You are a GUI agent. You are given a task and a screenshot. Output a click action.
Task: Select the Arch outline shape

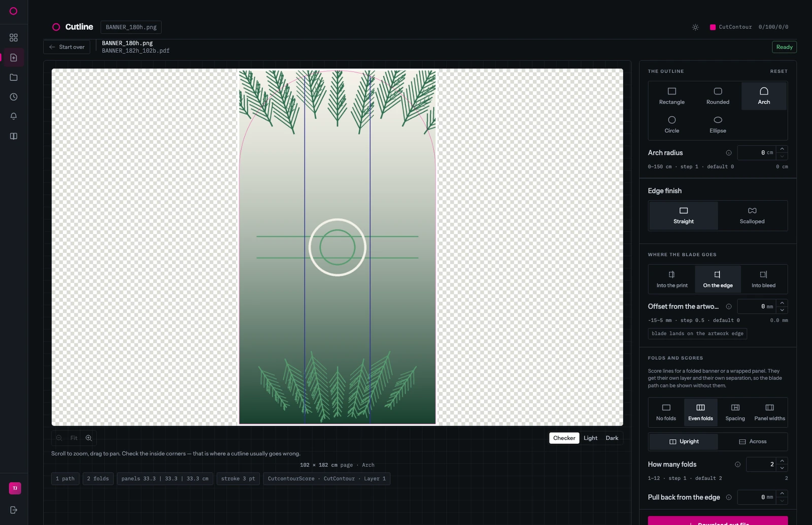[764, 96]
